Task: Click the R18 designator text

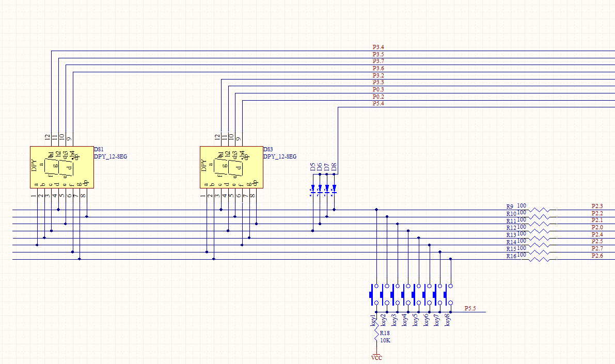Action: point(385,333)
